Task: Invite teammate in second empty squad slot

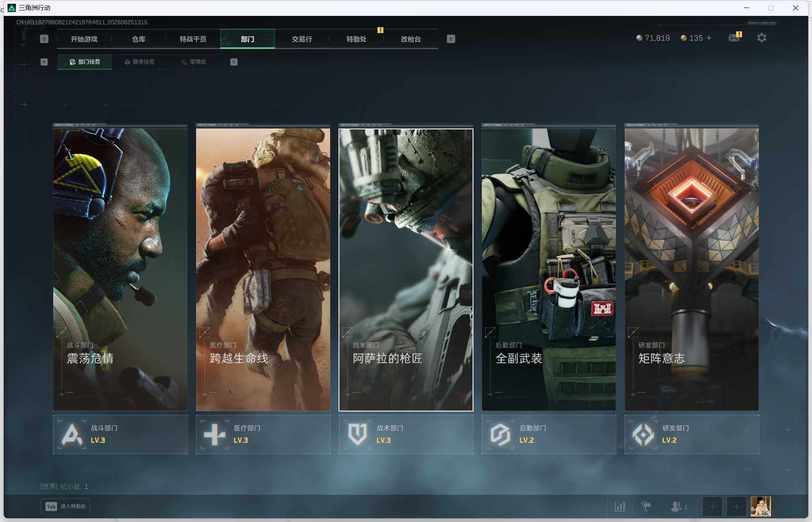Action: coord(736,507)
